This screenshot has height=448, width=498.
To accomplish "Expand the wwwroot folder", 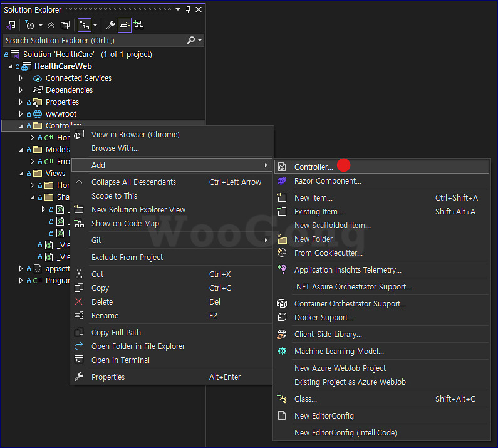I will coord(21,114).
